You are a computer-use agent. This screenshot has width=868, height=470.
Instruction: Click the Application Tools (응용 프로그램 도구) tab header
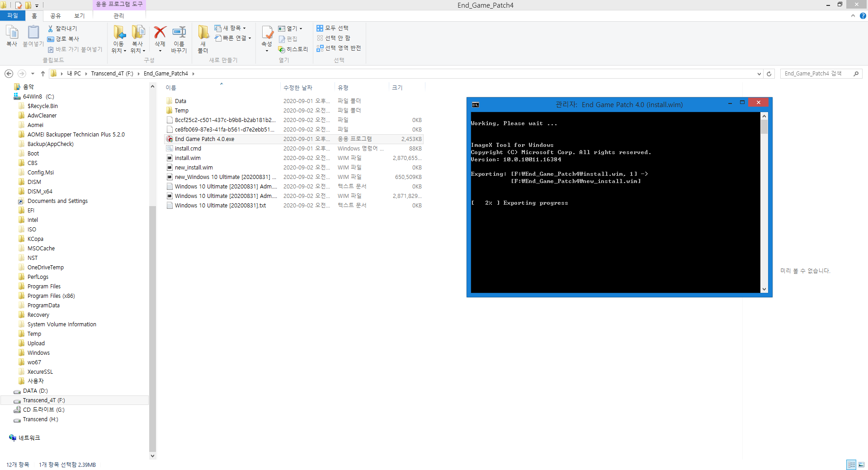click(119, 5)
